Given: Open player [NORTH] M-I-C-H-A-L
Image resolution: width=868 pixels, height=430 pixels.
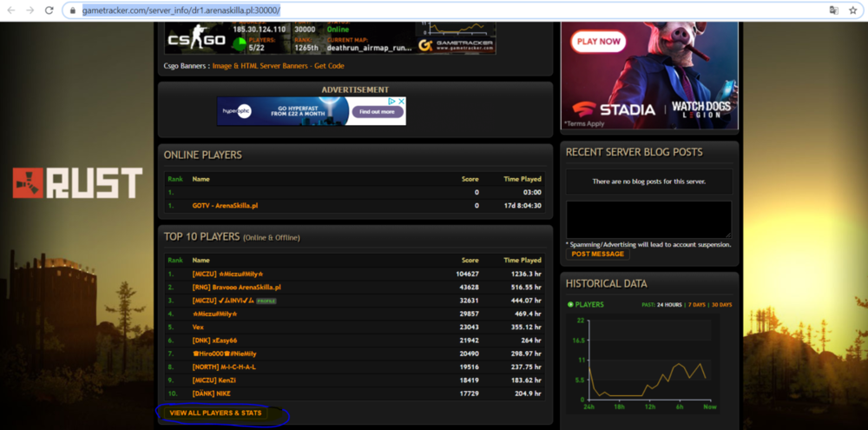Looking at the screenshot, I should [224, 367].
